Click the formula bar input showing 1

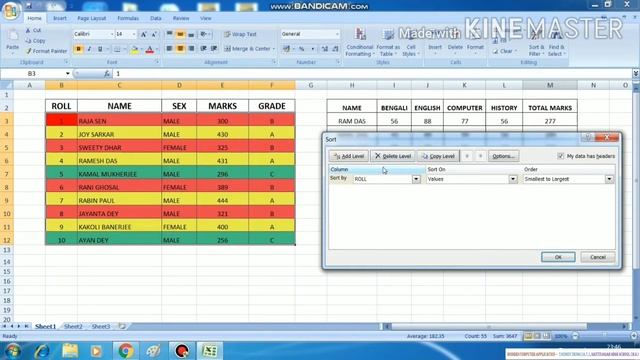click(x=372, y=73)
